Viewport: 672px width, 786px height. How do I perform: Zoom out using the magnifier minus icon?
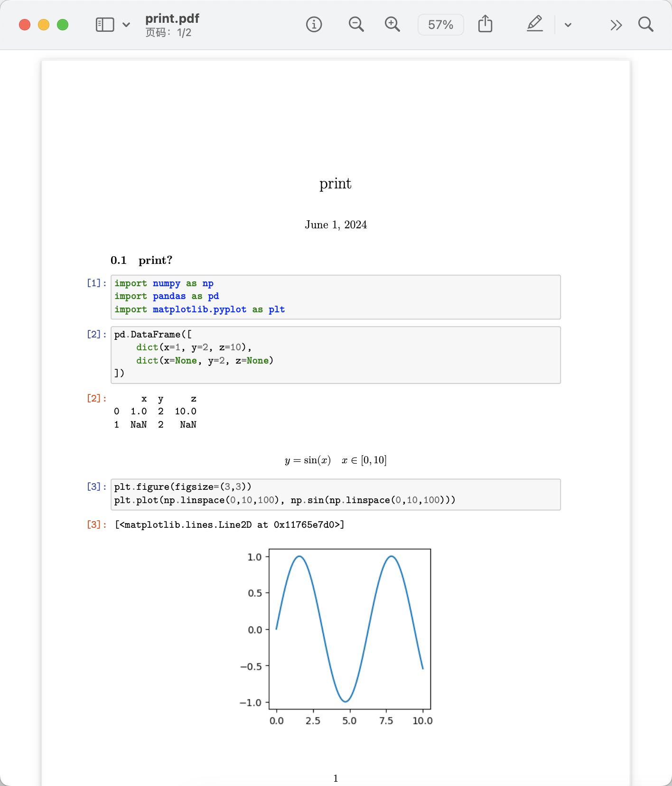click(356, 24)
